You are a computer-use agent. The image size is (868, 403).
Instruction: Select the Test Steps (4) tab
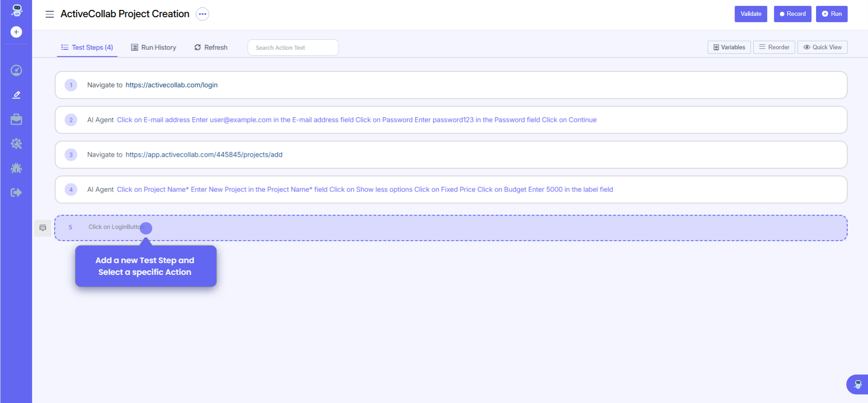pos(87,48)
